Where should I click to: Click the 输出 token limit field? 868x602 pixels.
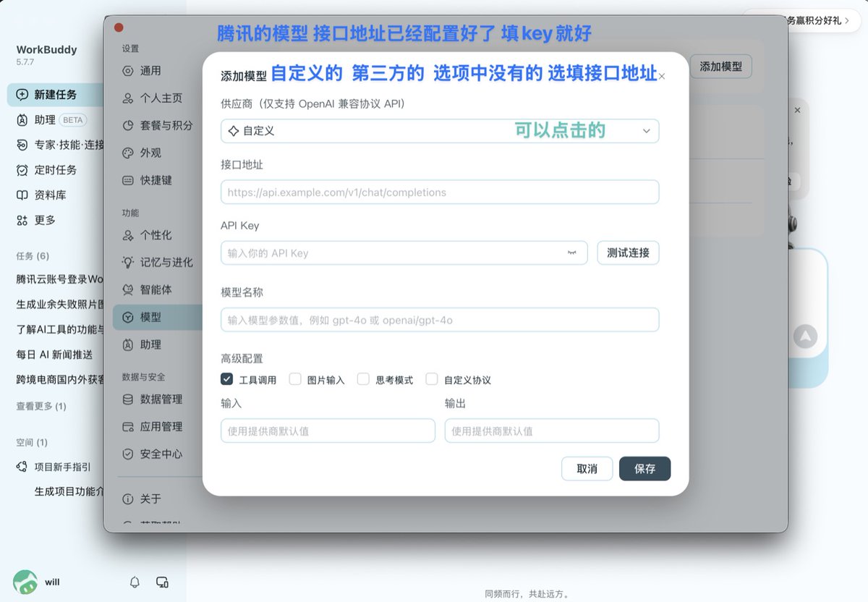552,431
